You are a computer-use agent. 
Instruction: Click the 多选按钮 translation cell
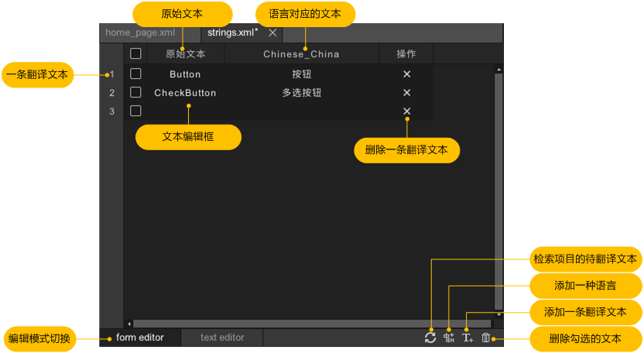pyautogui.click(x=301, y=93)
